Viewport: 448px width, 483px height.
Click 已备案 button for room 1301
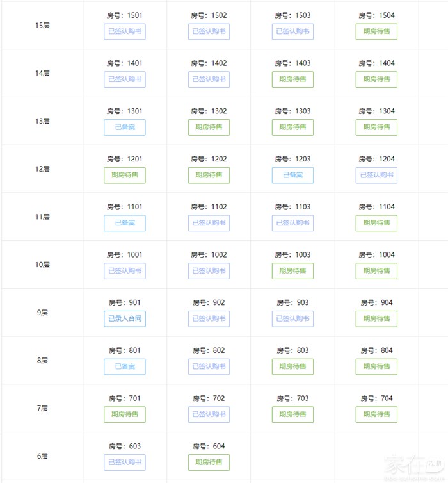125,127
